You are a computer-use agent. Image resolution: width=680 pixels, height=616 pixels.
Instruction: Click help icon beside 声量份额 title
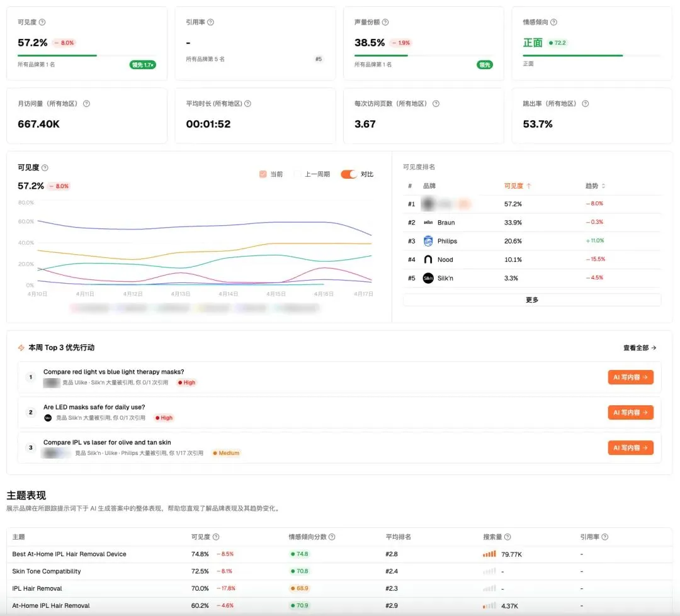(x=385, y=22)
